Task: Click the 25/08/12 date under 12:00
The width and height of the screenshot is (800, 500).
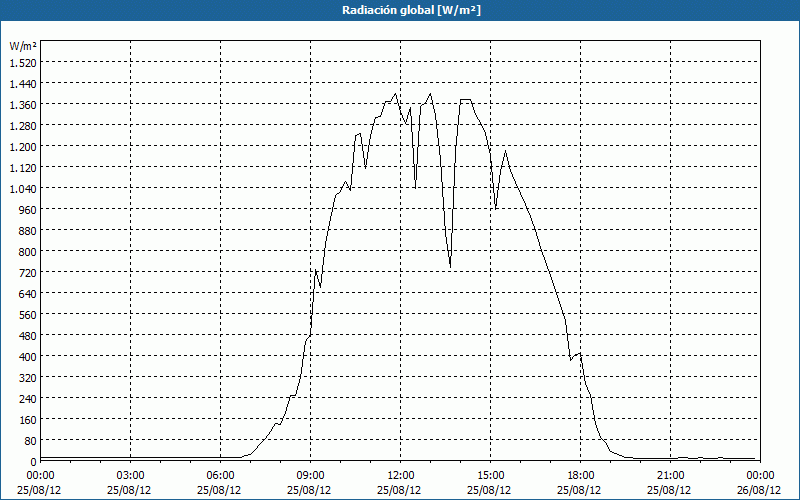Action: click(x=399, y=490)
